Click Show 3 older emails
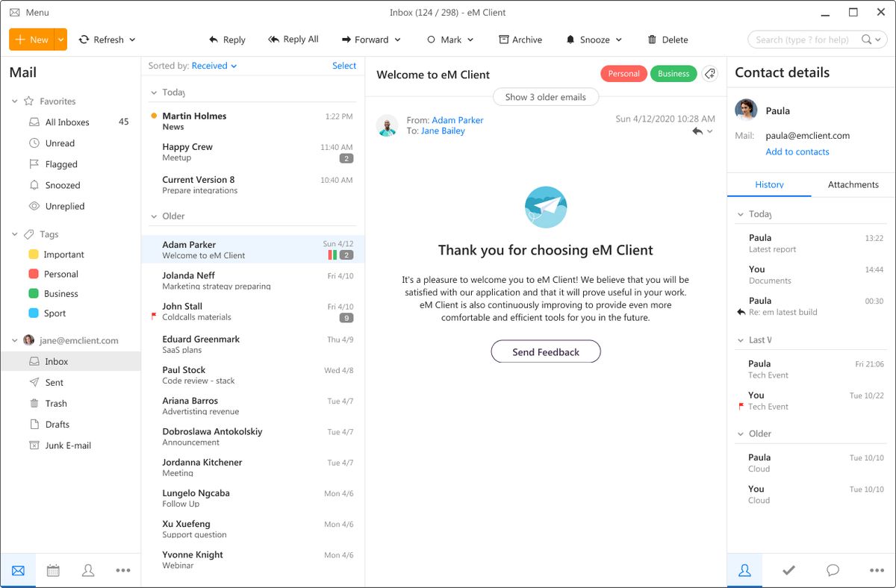 click(x=545, y=96)
